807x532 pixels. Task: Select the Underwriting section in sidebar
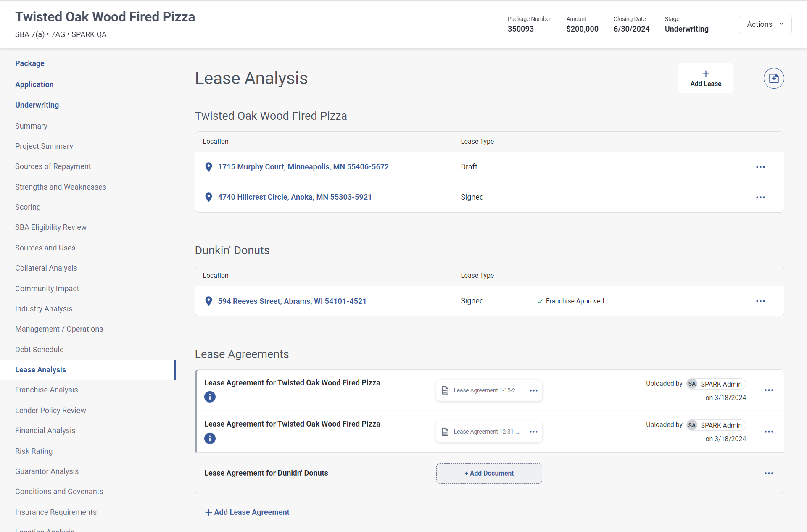[37, 105]
